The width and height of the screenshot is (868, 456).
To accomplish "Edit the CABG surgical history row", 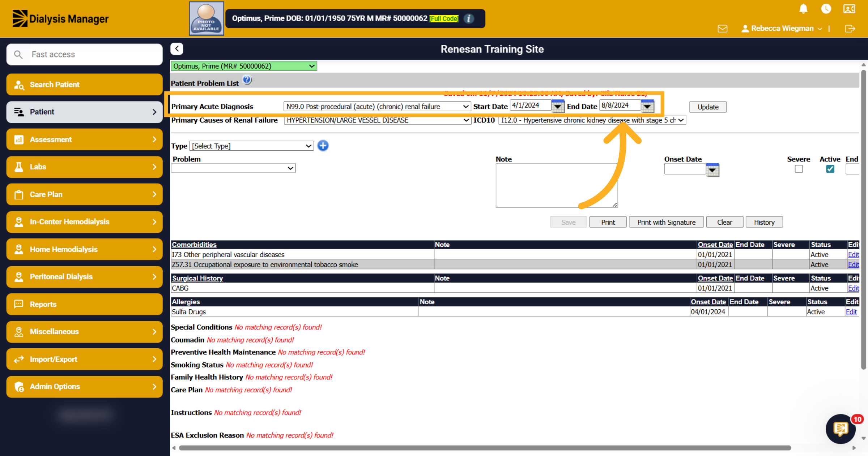I will point(853,288).
